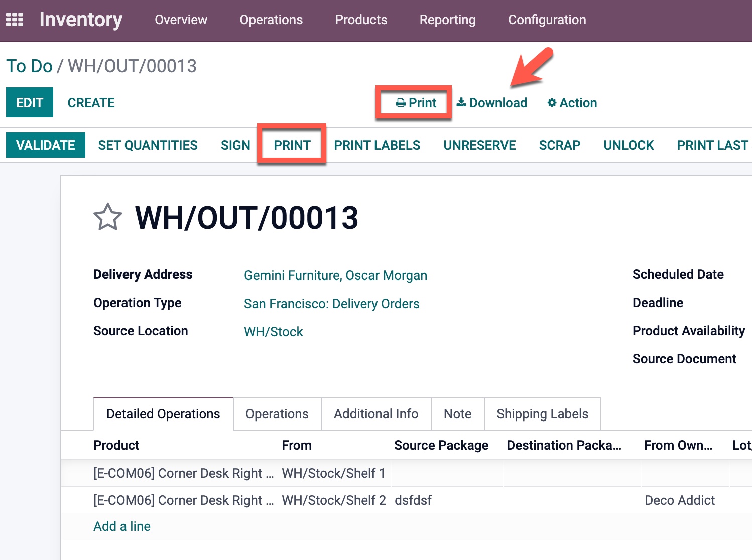Click the SIGN button

(x=235, y=145)
